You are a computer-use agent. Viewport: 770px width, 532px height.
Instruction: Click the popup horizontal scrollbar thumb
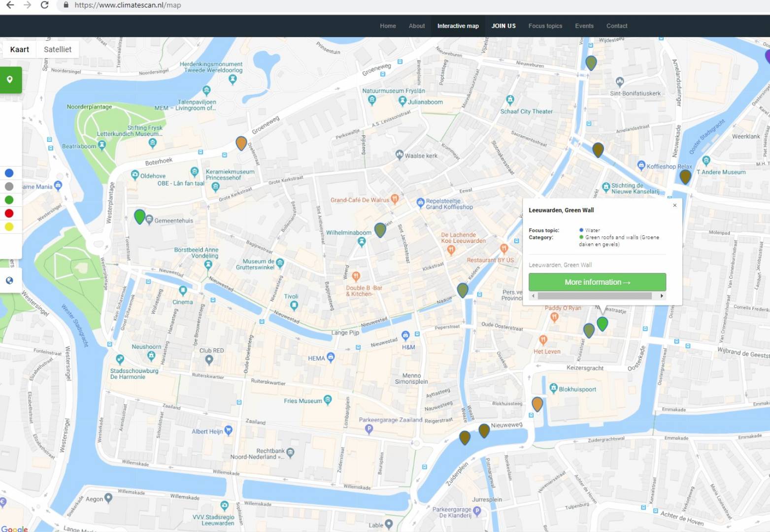pyautogui.click(x=595, y=296)
